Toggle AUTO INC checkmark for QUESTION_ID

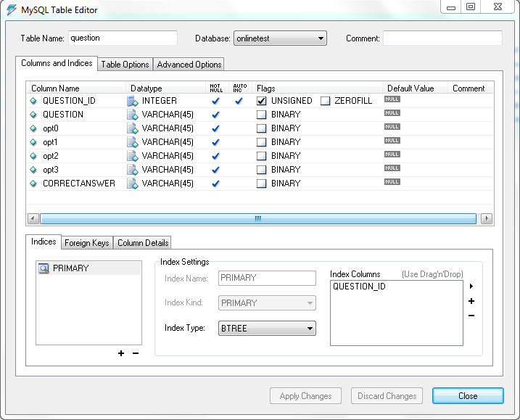tap(239, 101)
